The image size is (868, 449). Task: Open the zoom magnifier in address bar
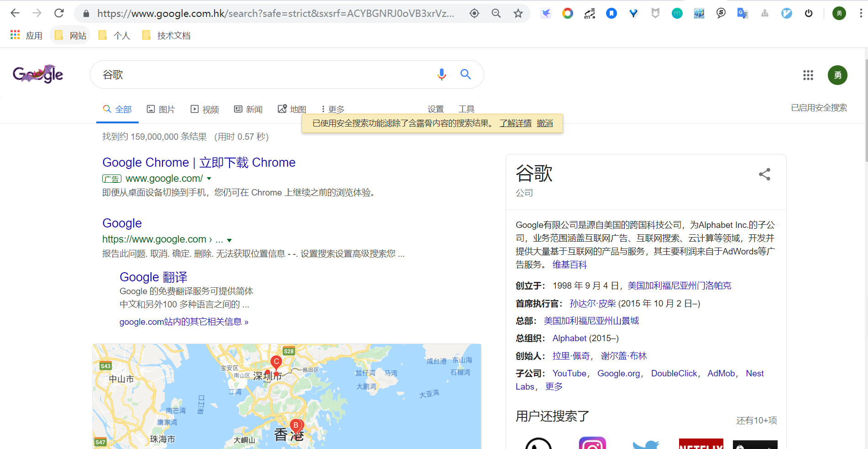[x=496, y=13]
